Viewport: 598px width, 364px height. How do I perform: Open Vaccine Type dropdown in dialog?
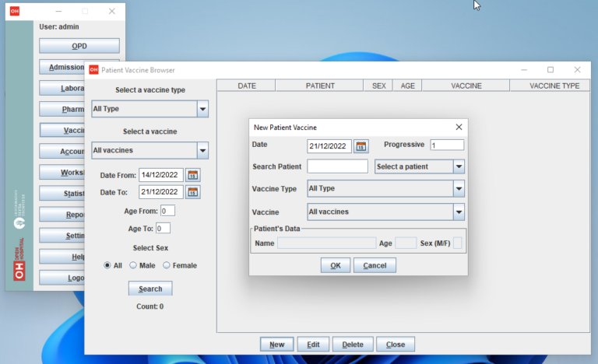click(x=459, y=189)
